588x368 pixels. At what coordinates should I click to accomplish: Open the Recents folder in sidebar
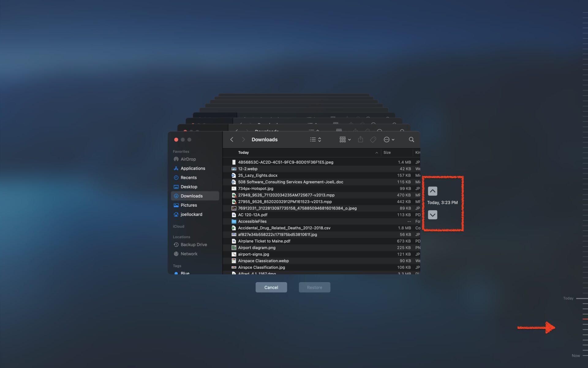(x=189, y=177)
